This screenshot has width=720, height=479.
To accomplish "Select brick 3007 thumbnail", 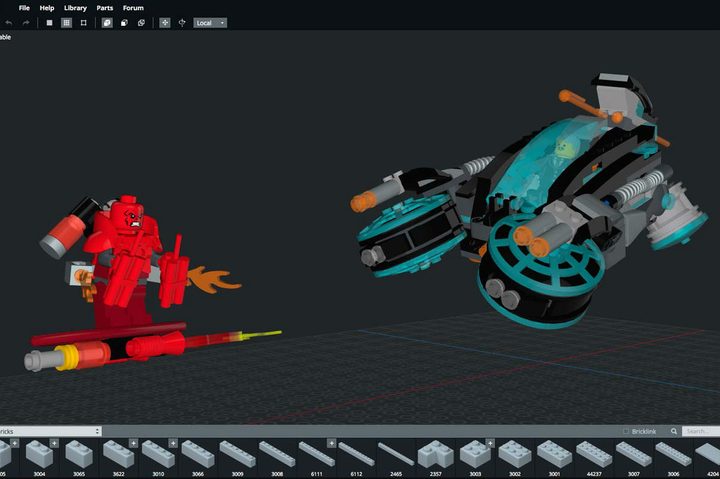I will click(x=634, y=454).
